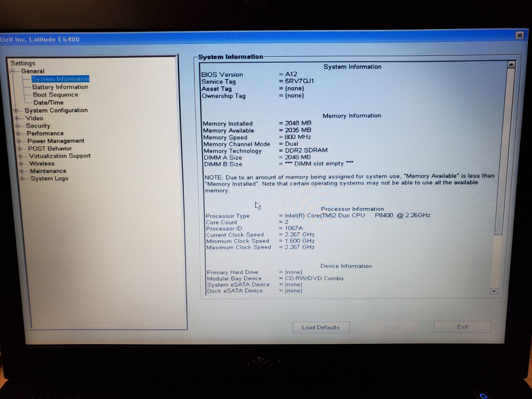Image resolution: width=532 pixels, height=399 pixels.
Task: Click the Memory Installed value 2048 MB
Action: [298, 123]
